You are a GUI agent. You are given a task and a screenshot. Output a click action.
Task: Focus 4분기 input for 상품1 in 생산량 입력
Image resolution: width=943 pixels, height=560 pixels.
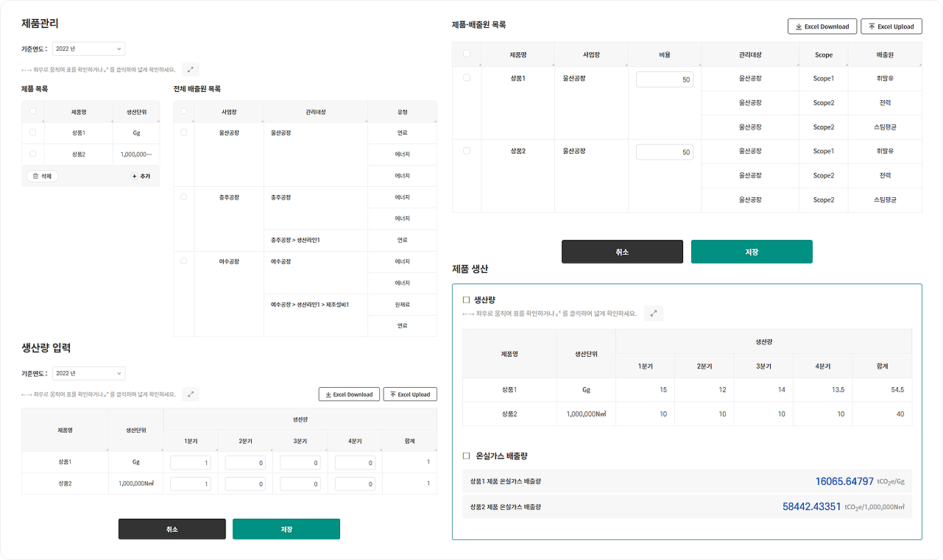pos(356,462)
